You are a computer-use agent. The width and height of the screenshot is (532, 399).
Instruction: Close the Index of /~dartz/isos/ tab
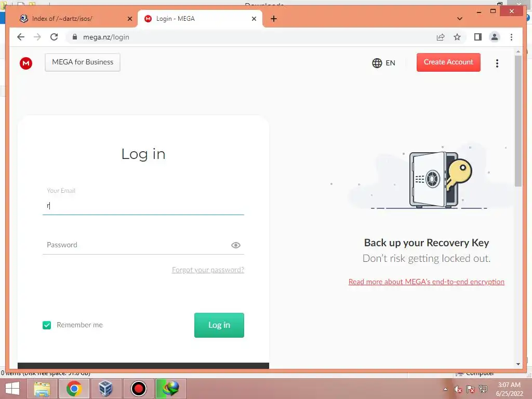coord(129,19)
